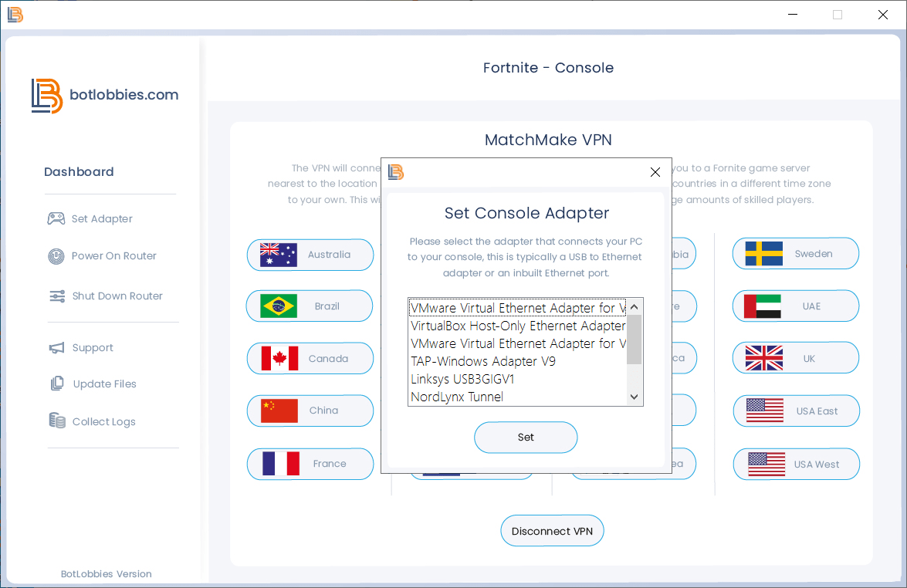This screenshot has width=907, height=588.
Task: Click the BotLobbies icon in the dialog header
Action: click(395, 172)
